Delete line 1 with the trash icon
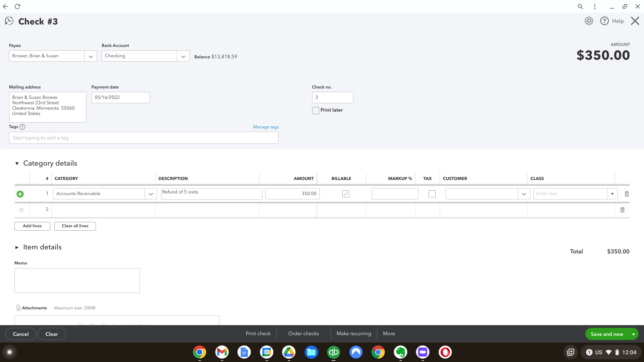644x362 pixels. (x=626, y=194)
